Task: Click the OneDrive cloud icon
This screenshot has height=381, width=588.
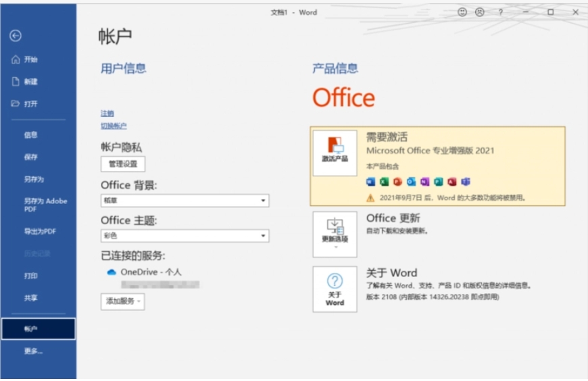Action: click(112, 272)
